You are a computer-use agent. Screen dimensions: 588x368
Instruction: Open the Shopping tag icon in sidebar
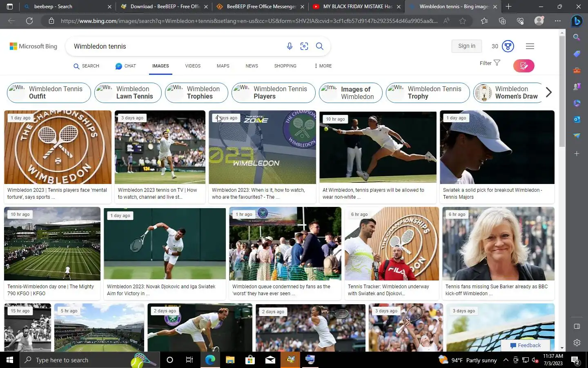click(x=577, y=54)
